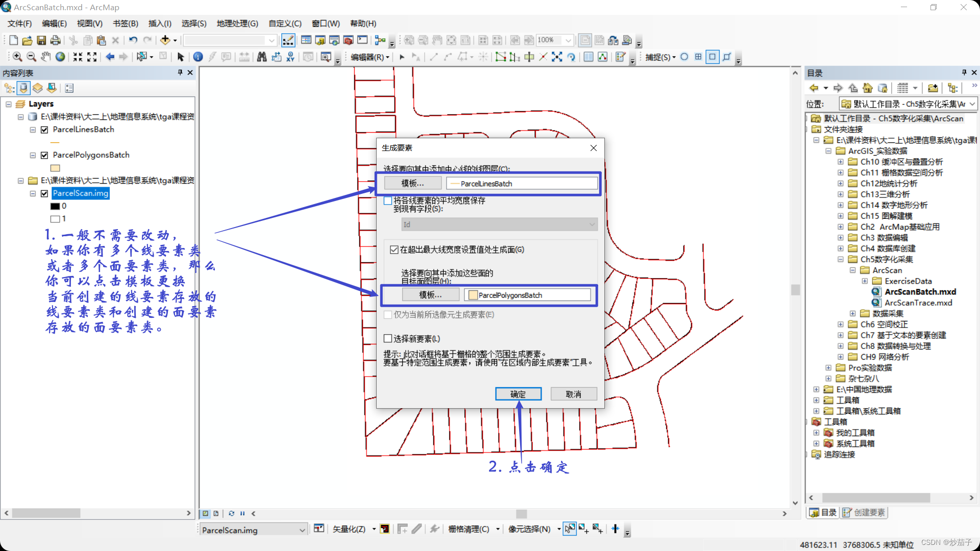Open the View menu
This screenshot has width=980, height=551.
coord(90,23)
